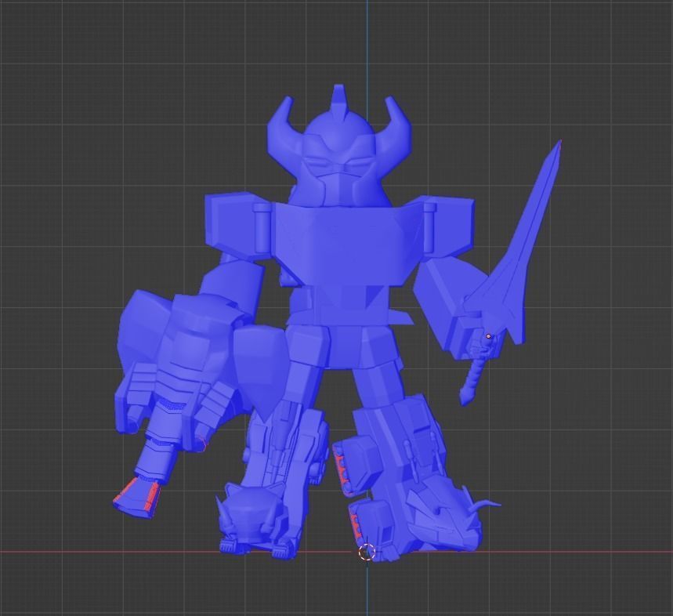
Task: Click the orange object origin dot near the sword hilt
Action: [488, 336]
